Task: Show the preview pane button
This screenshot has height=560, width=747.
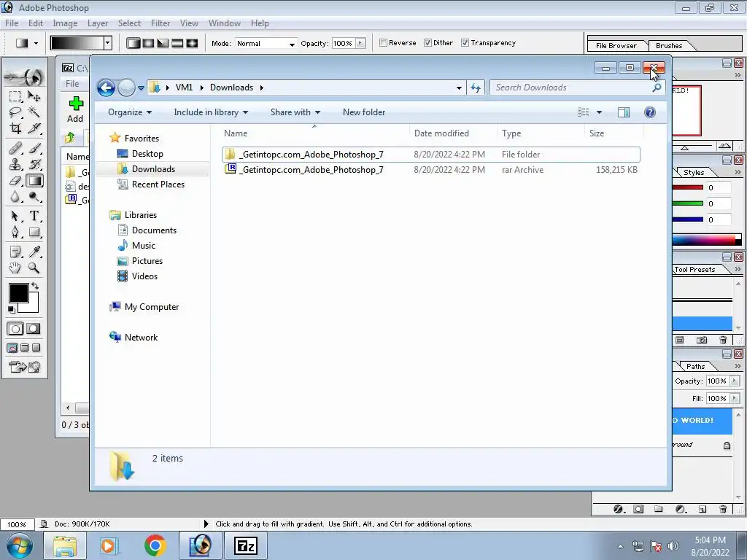Action: tap(623, 112)
